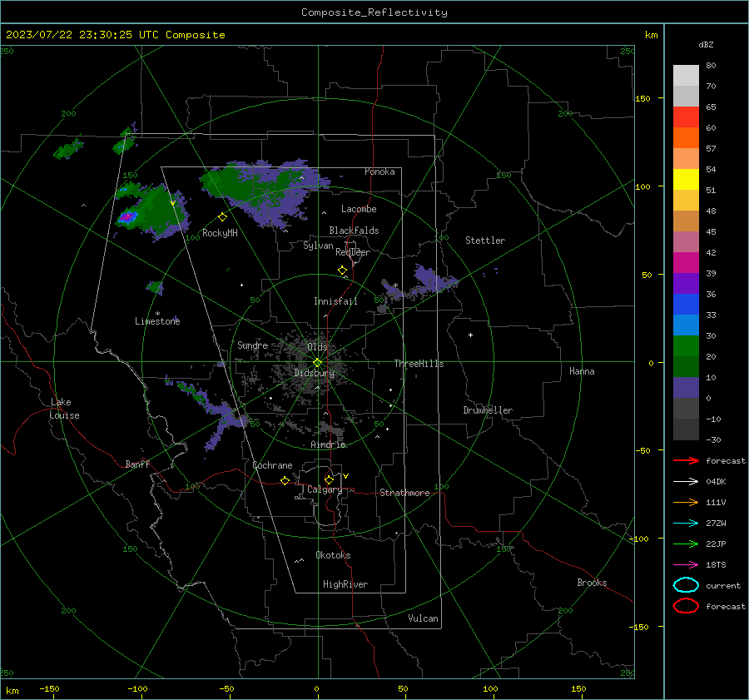The width and height of the screenshot is (749, 700).
Task: Select the Drumheller label
Action: tap(488, 410)
